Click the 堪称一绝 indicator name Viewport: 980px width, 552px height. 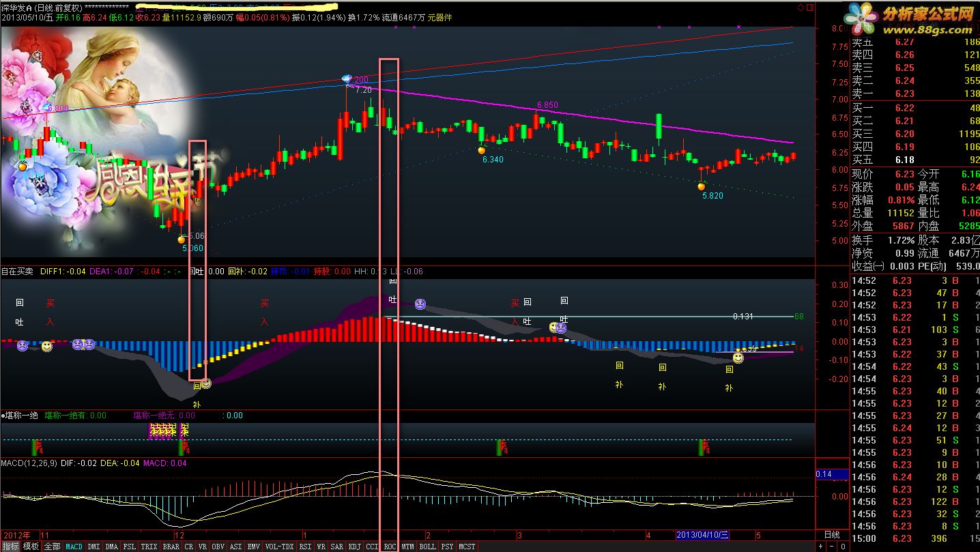(20, 415)
